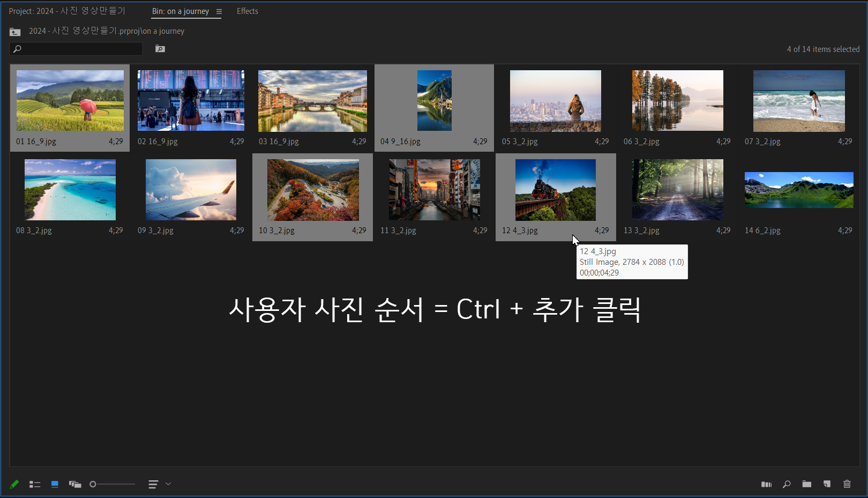Screen dimensions: 868x498
Task: Click the Sort Icons button
Action: pos(152,484)
